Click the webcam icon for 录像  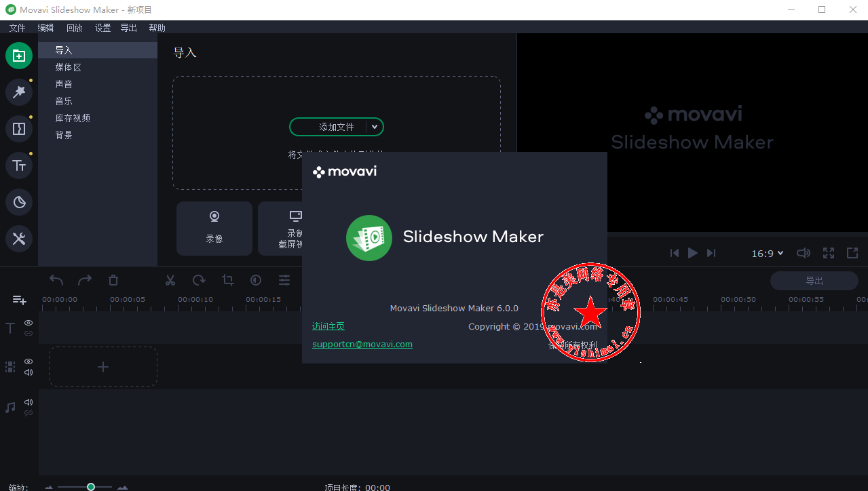214,216
